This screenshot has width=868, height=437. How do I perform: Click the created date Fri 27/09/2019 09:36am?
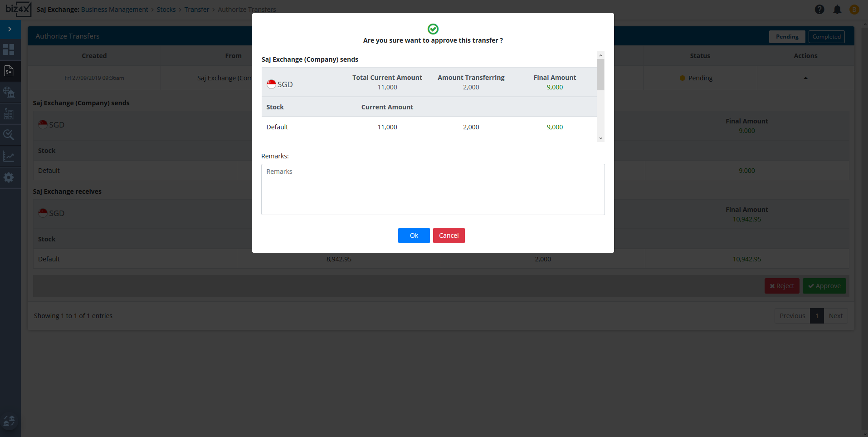[94, 78]
